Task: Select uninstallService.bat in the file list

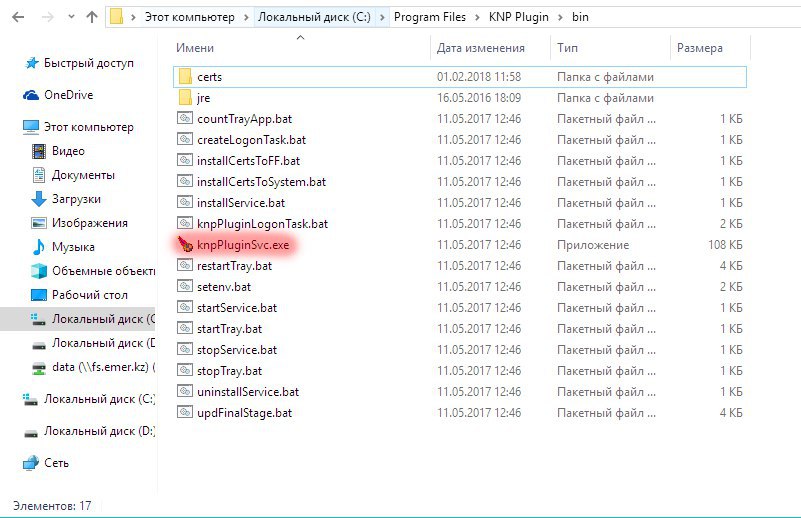Action: coord(248,392)
